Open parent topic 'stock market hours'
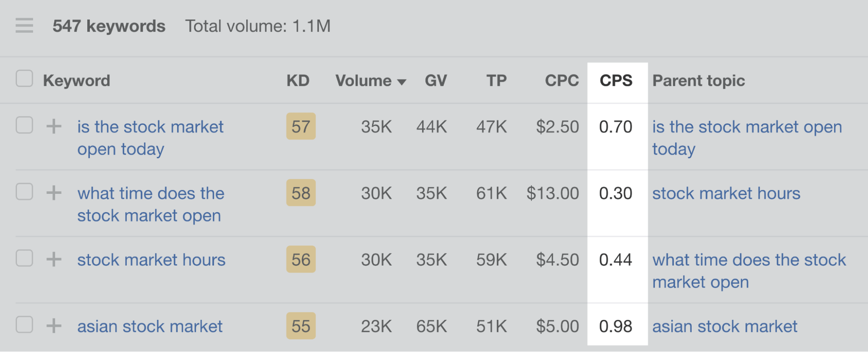This screenshot has height=352, width=868. click(726, 193)
